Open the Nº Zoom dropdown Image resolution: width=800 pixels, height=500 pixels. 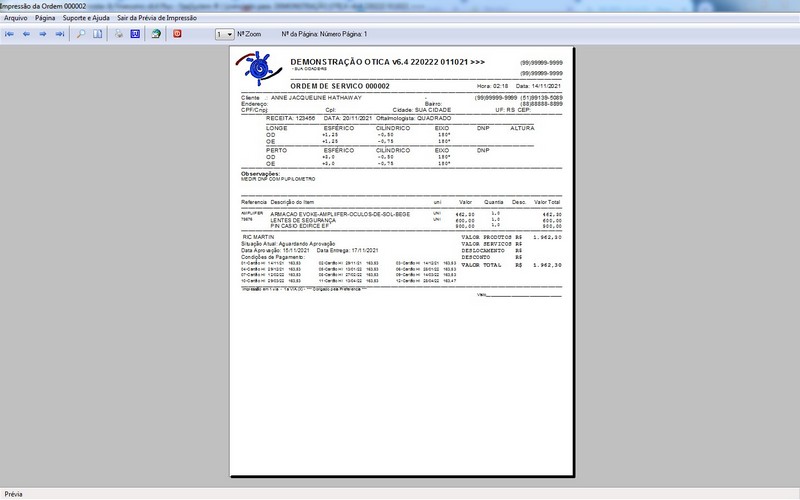(224, 34)
